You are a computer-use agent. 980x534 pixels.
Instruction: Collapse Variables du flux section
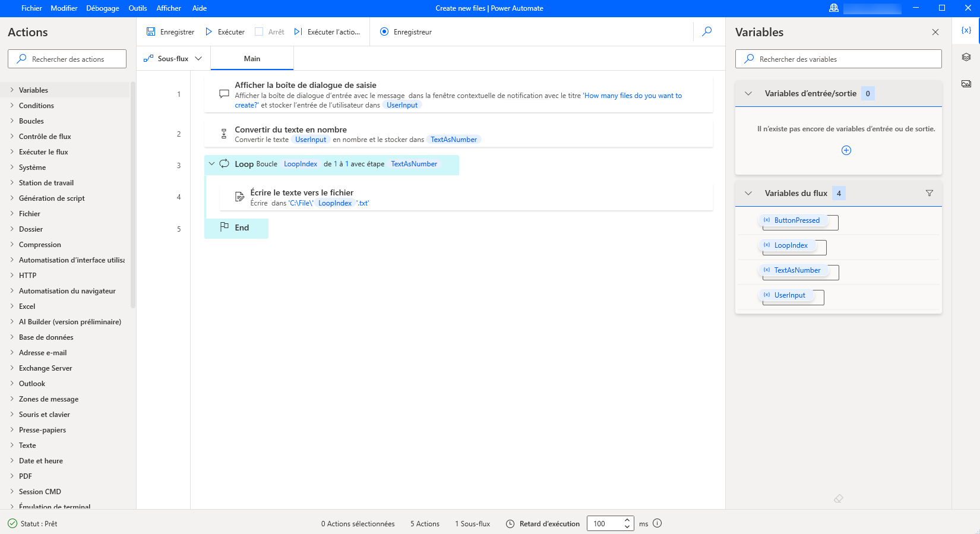pos(748,193)
